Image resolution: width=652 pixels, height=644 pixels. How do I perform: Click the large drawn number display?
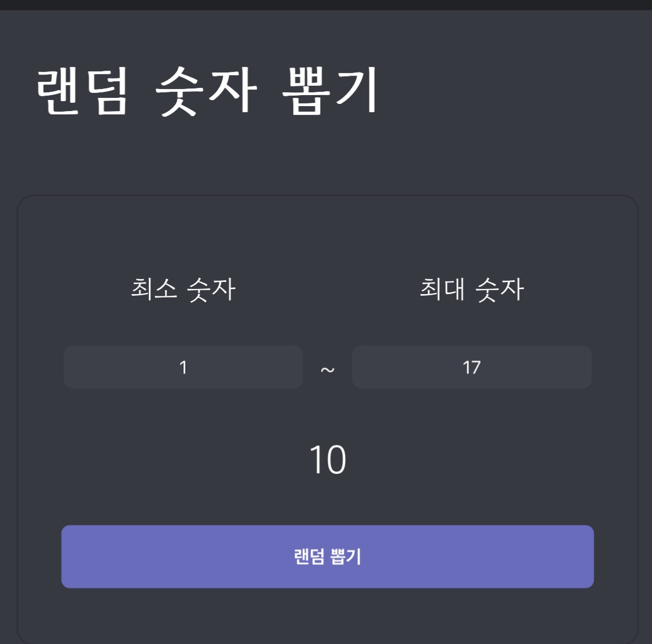[327, 460]
